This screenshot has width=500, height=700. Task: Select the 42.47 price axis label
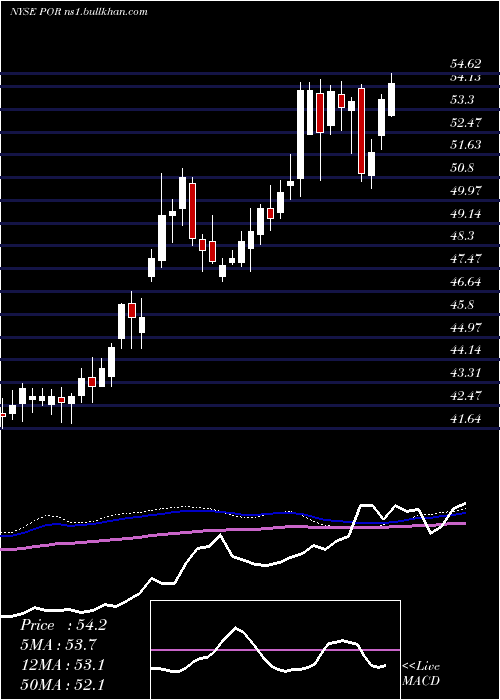click(466, 395)
